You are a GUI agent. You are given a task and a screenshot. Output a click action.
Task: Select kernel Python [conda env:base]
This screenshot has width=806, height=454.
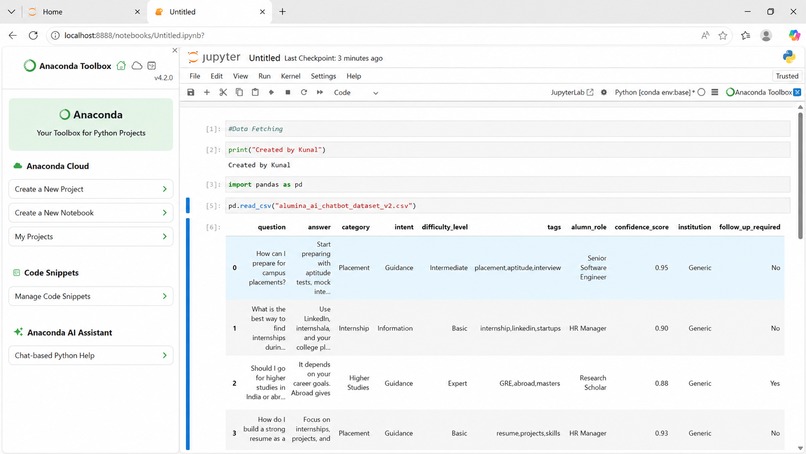pyautogui.click(x=654, y=93)
